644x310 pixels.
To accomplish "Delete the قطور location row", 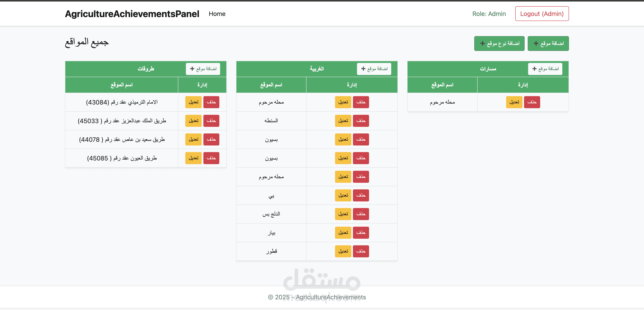I will (360, 251).
